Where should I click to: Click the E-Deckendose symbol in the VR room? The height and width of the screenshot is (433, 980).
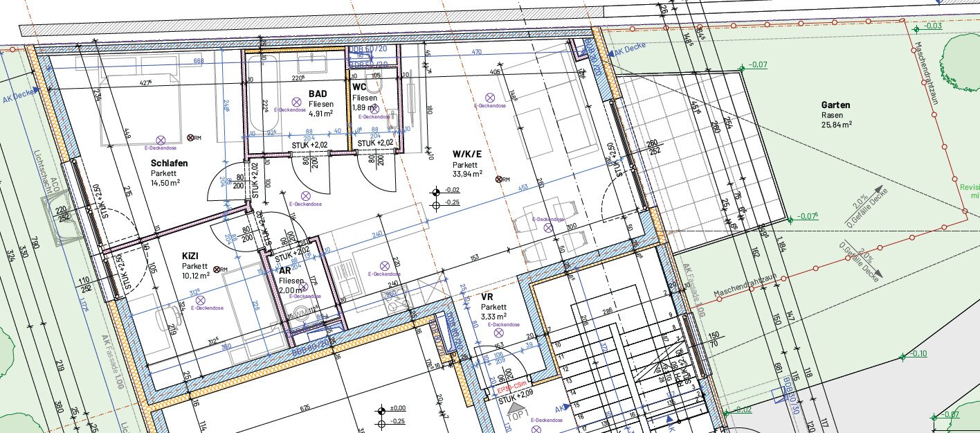[x=498, y=333]
